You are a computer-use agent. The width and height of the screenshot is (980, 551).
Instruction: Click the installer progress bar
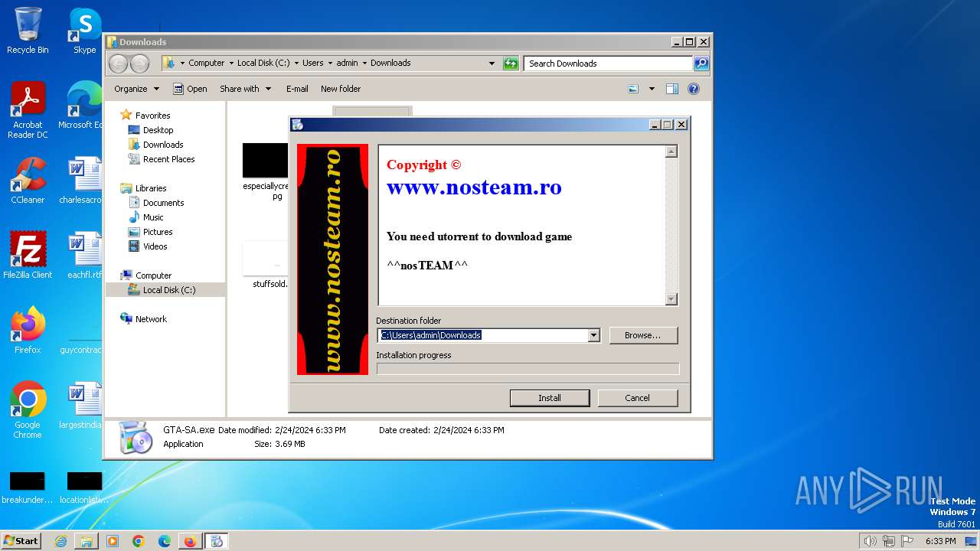(x=528, y=369)
